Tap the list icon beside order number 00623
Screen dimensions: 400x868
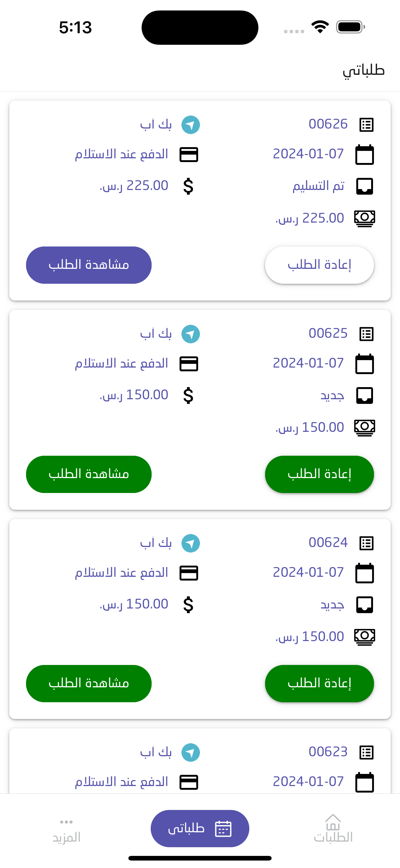(366, 752)
